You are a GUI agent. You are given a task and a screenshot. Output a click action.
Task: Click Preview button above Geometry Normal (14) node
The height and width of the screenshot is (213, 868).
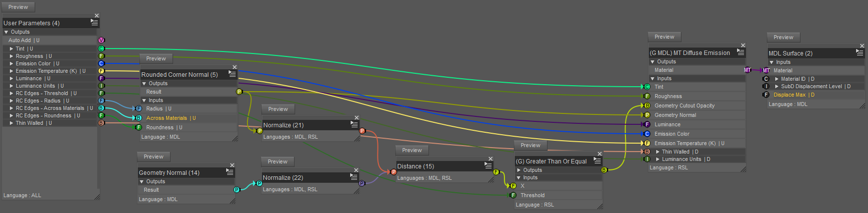(x=154, y=157)
